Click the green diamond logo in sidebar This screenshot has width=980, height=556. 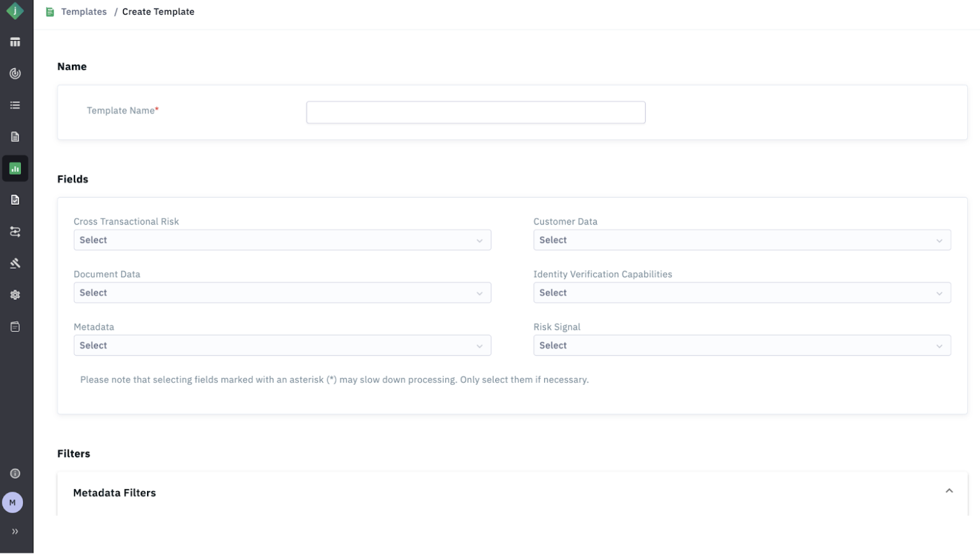15,11
